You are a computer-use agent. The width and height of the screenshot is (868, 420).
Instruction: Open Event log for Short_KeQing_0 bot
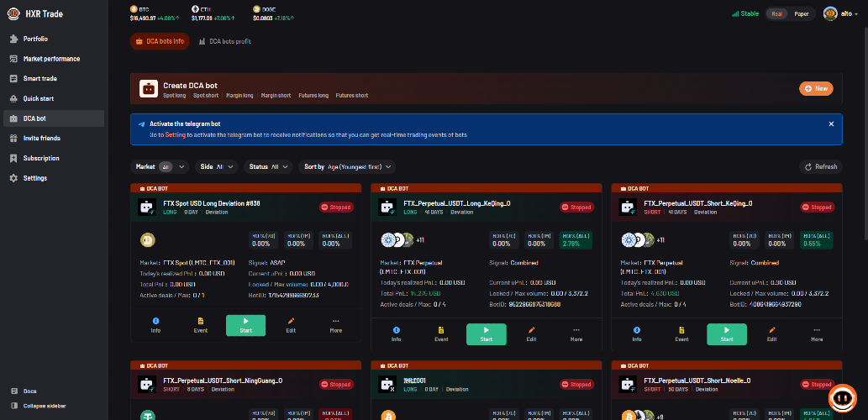pyautogui.click(x=682, y=334)
